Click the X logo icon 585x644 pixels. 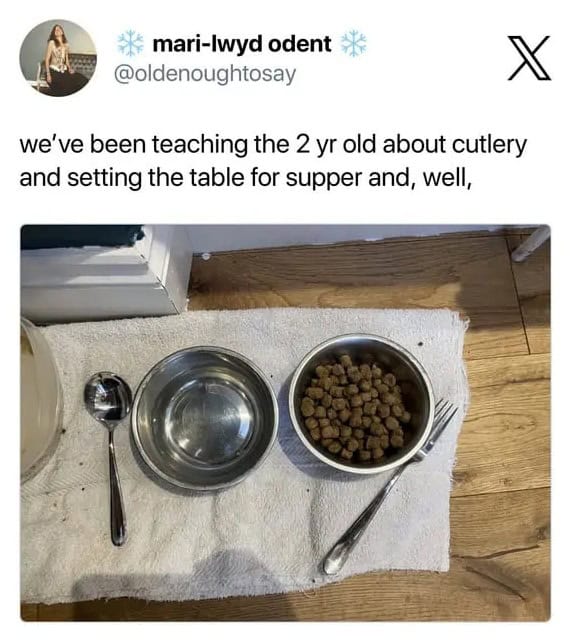529,58
